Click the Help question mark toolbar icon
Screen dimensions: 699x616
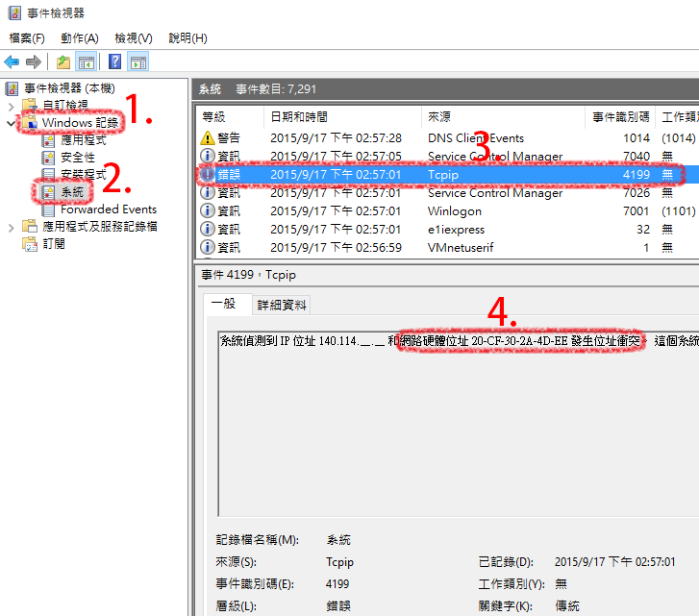114,62
